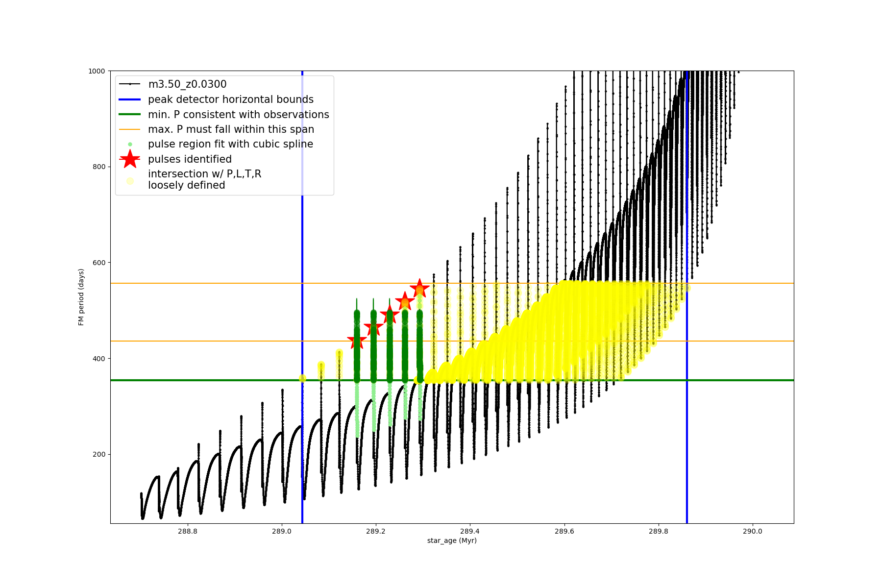Click 'pulse region fit with cubic spline' label
This screenshot has width=882, height=588.
(230, 144)
